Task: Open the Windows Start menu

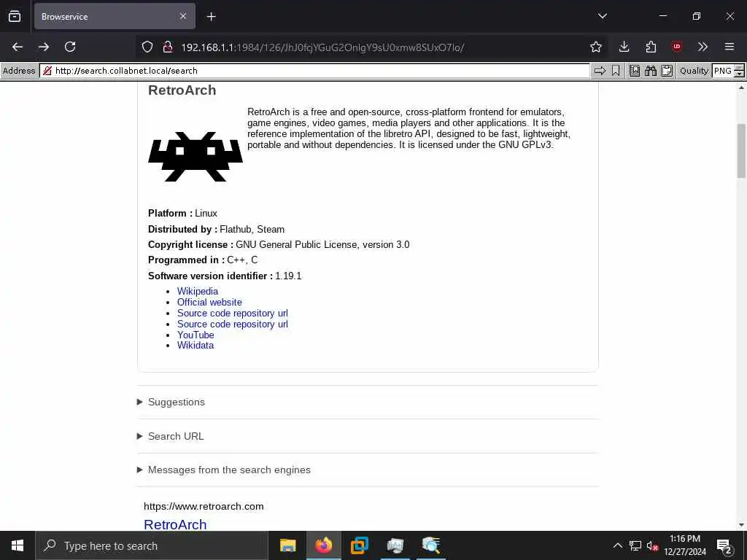Action: [18, 545]
